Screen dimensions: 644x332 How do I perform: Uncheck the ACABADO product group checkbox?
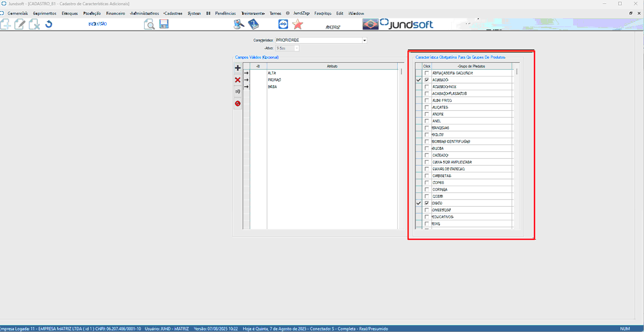point(427,80)
